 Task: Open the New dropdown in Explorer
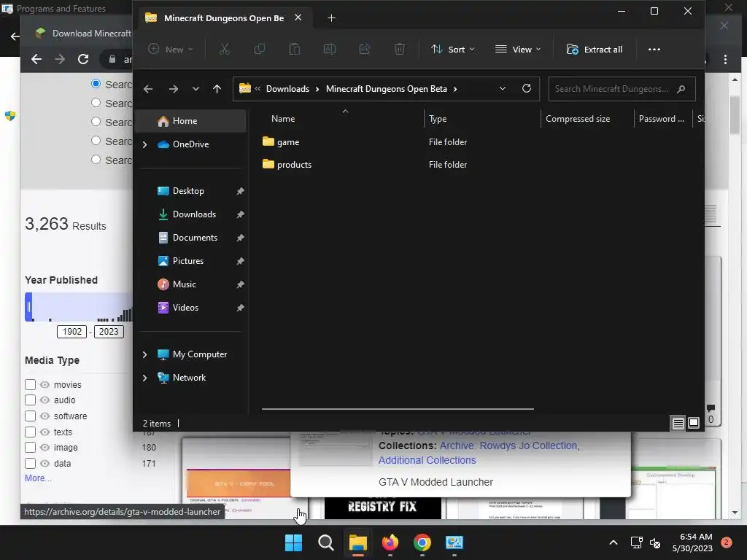click(171, 49)
